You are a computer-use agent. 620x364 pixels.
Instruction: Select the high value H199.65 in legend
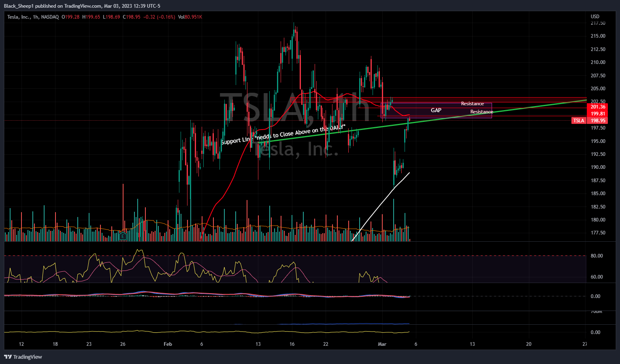tap(91, 17)
